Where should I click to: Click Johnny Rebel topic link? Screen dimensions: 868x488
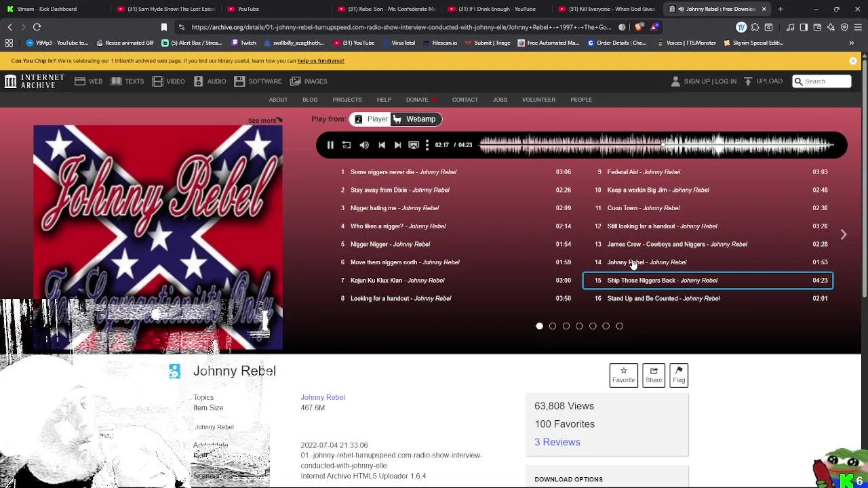323,397
